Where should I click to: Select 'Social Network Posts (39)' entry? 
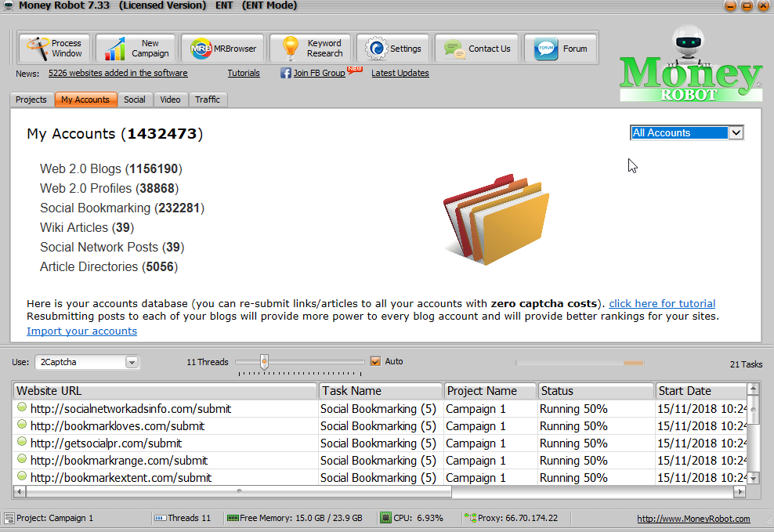tap(112, 248)
